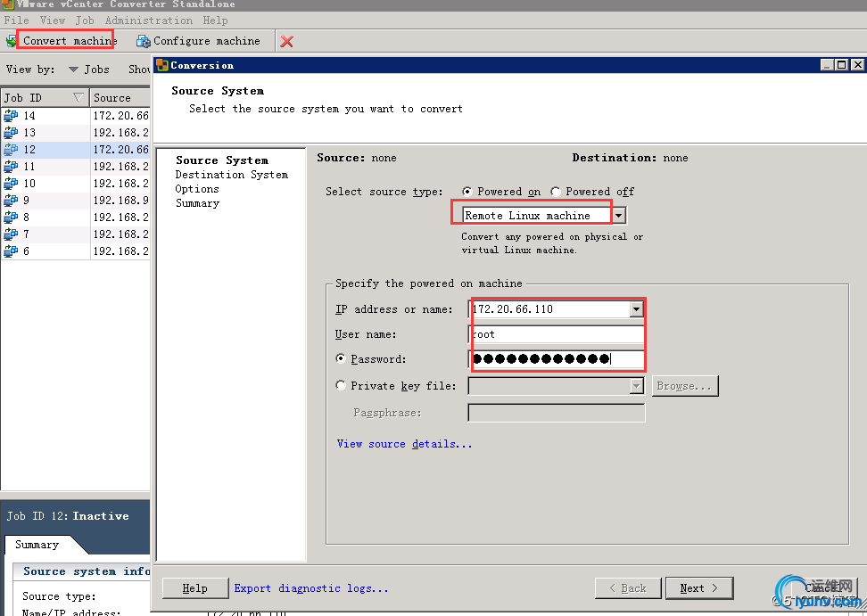Click the Configure machine toolbar icon
Image resolution: width=867 pixels, height=616 pixels.
(x=144, y=41)
